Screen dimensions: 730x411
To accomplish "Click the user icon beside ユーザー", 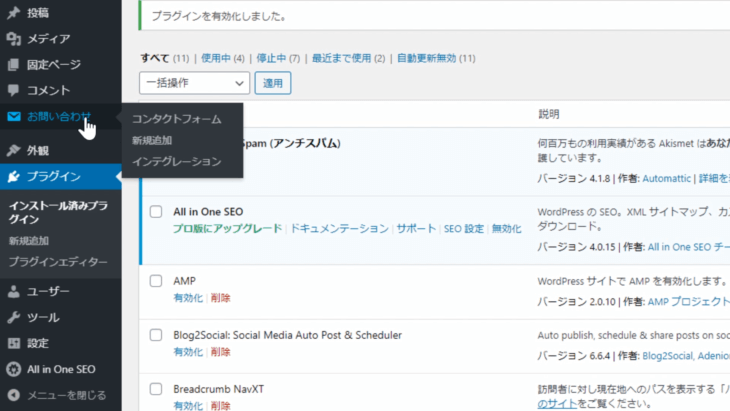I will pyautogui.click(x=14, y=291).
